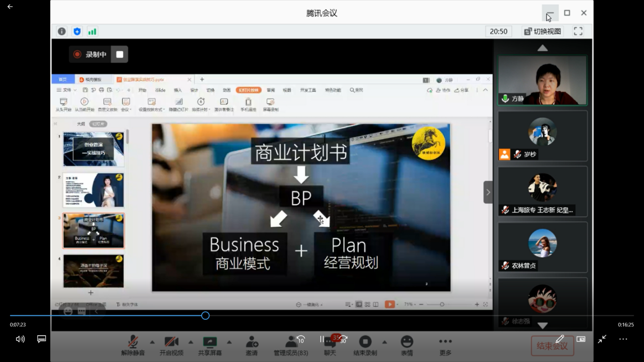Toggle the video player's volume mute
This screenshot has width=644, height=362.
(20, 339)
